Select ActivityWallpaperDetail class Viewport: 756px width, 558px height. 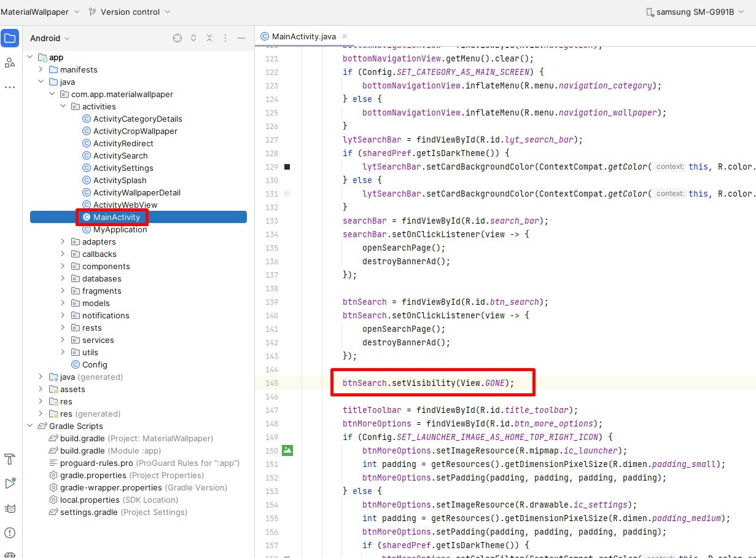[x=137, y=192]
